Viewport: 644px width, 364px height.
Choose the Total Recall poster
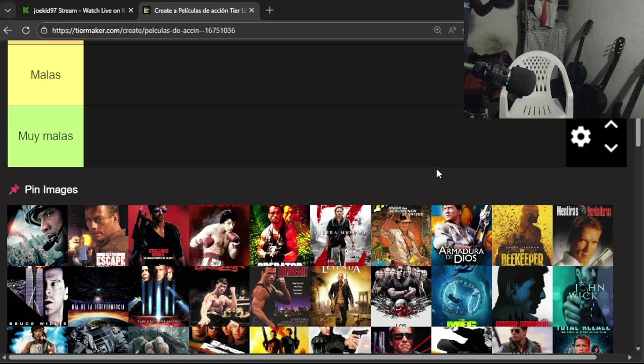click(583, 340)
